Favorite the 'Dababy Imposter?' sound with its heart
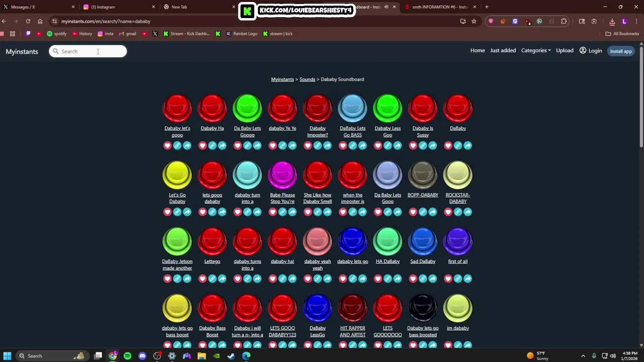This screenshot has width=644, height=362. coord(308,145)
